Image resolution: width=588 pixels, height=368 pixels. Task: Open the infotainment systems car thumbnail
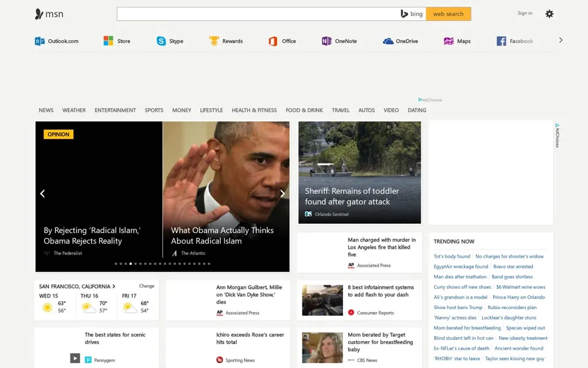coord(323,300)
